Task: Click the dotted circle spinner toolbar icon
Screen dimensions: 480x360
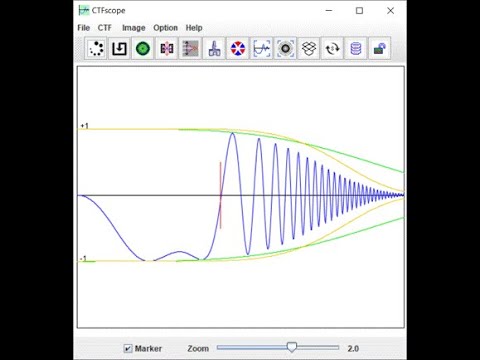Action: (96, 49)
